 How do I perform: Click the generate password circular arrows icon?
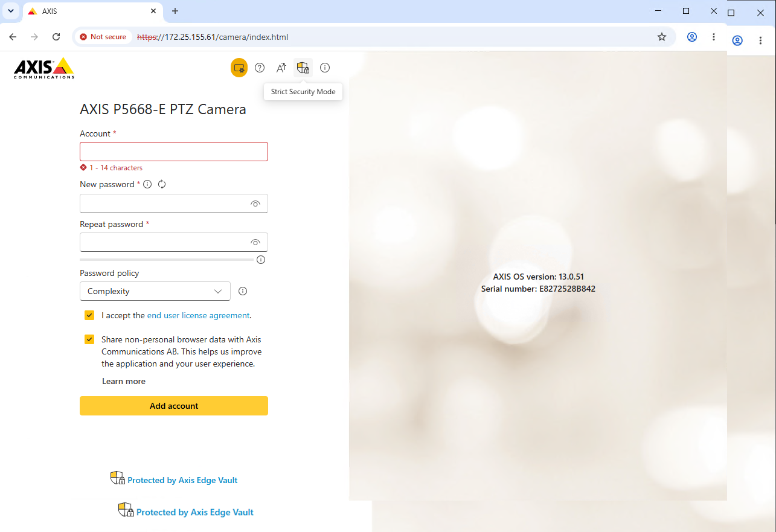click(x=162, y=184)
